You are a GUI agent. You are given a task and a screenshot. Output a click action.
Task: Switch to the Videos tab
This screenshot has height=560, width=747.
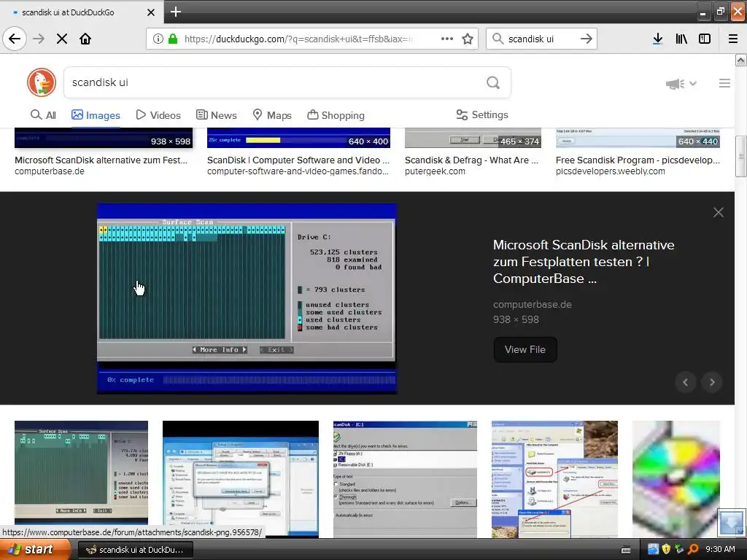(x=158, y=115)
